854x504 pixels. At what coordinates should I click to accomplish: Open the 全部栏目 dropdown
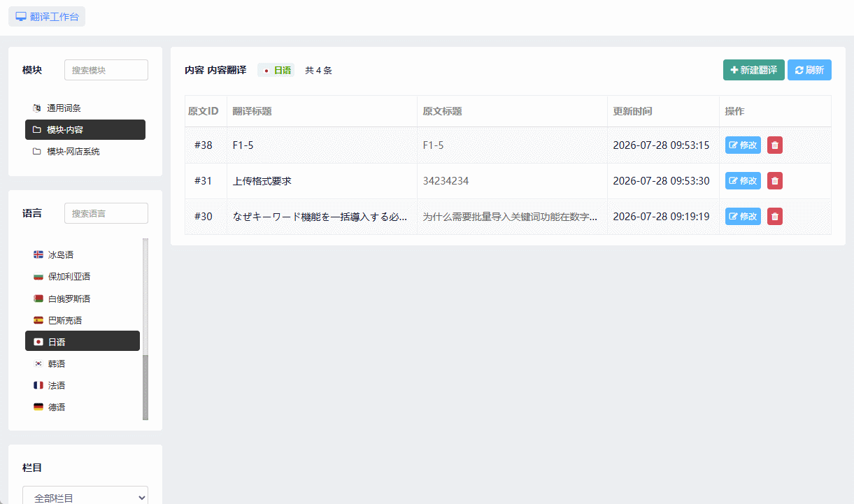[x=85, y=495]
